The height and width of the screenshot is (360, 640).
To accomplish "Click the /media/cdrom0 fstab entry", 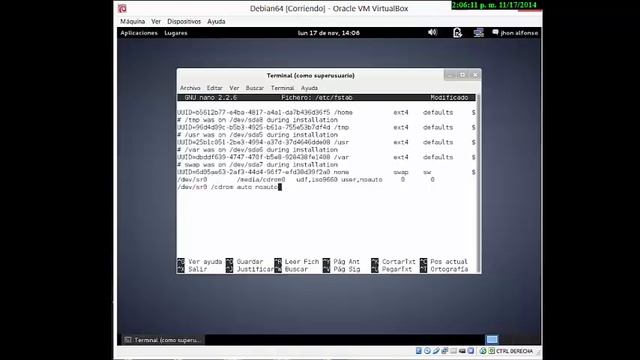I will (306, 180).
